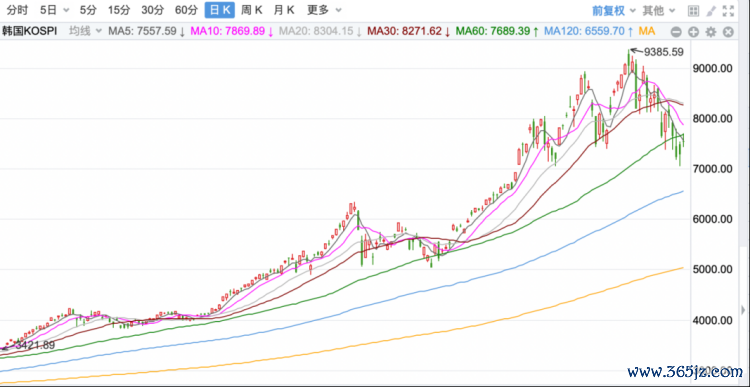Click the 韩国KOSPI index name
The width and height of the screenshot is (750, 387).
[30, 32]
